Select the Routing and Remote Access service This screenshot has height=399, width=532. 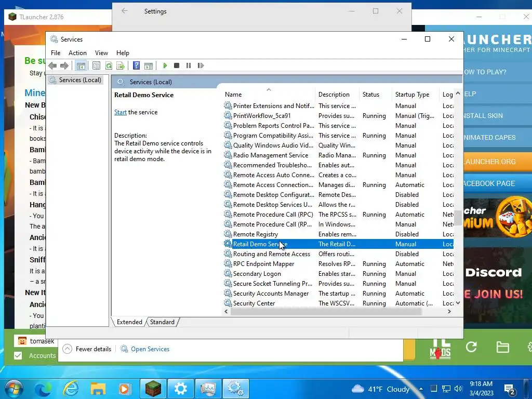338,254
